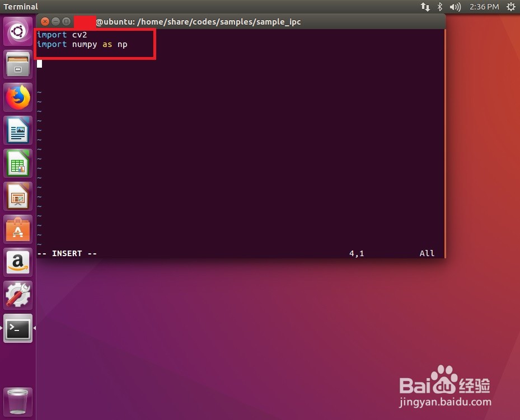Open LibreOffice Impress from the dock
The width and height of the screenshot is (520, 420).
[18, 196]
